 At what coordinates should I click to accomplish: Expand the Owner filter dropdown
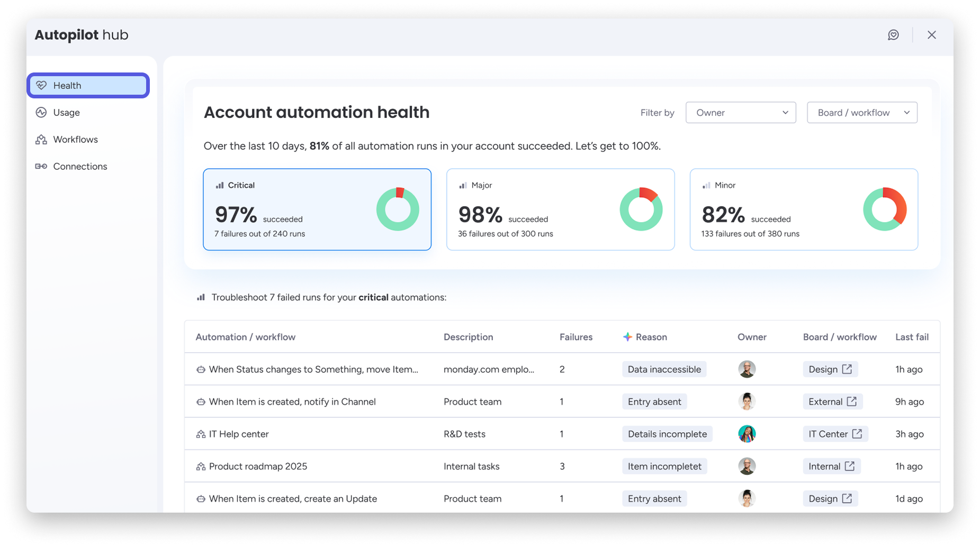point(740,113)
